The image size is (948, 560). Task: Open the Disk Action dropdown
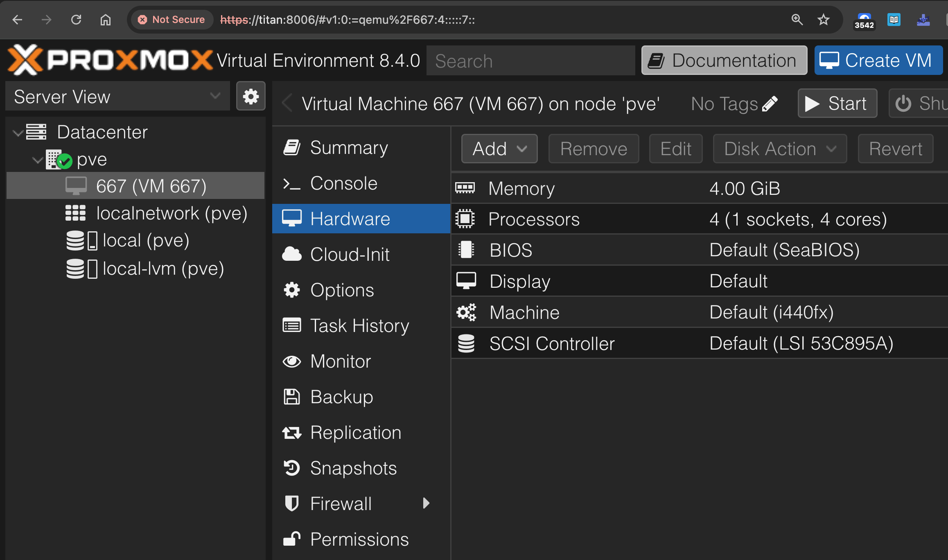pos(780,149)
